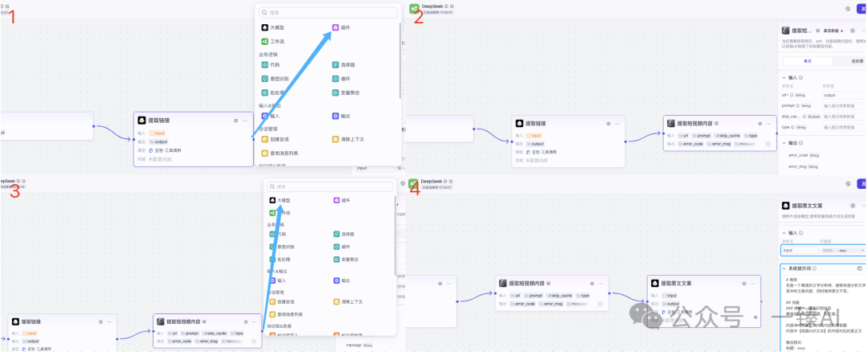Image resolution: width=868 pixels, height=352 pixels.
Task: Open variable value dropdown showing data
Action: pyautogui.click(x=842, y=250)
